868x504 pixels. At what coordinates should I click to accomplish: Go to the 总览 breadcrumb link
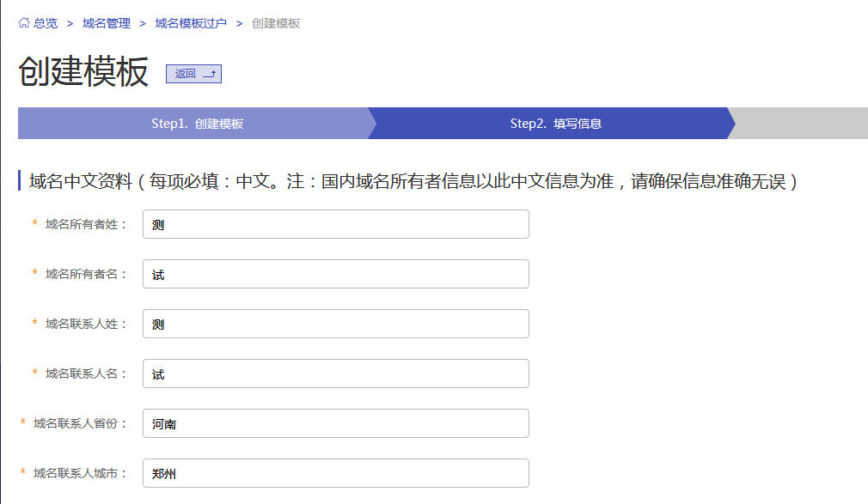click(46, 23)
